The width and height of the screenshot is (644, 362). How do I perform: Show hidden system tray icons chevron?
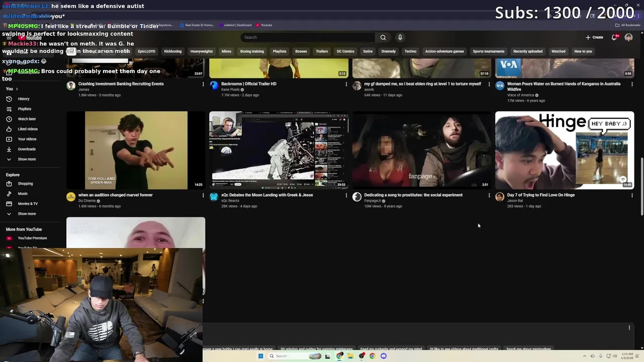point(585,356)
